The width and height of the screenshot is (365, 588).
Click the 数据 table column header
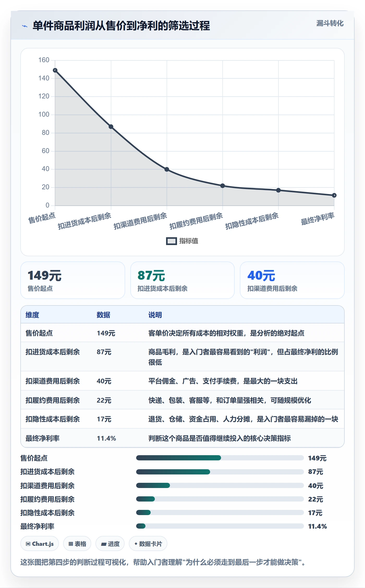click(x=104, y=315)
